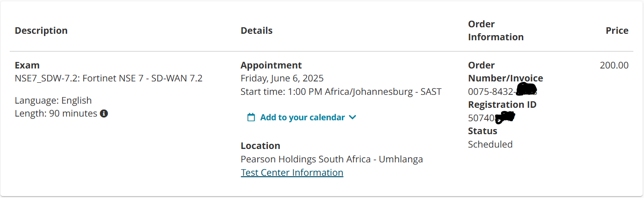This screenshot has width=644, height=198.
Task: Click the Description column header
Action: pyautogui.click(x=41, y=31)
